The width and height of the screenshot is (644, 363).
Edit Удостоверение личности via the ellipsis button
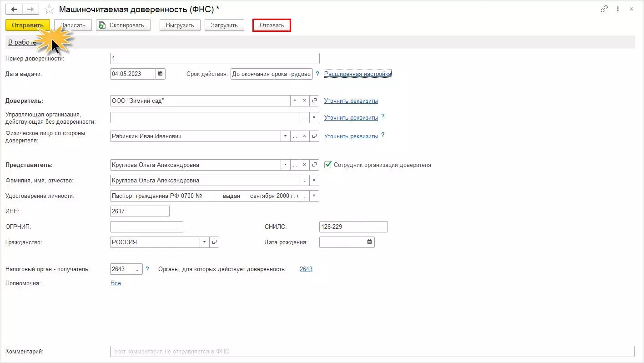click(x=305, y=196)
